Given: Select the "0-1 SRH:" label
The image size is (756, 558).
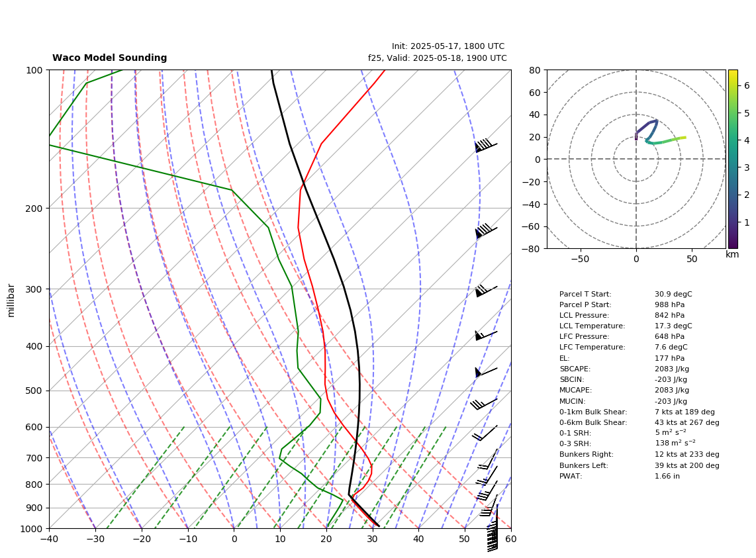Looking at the screenshot, I should click(x=575, y=433).
